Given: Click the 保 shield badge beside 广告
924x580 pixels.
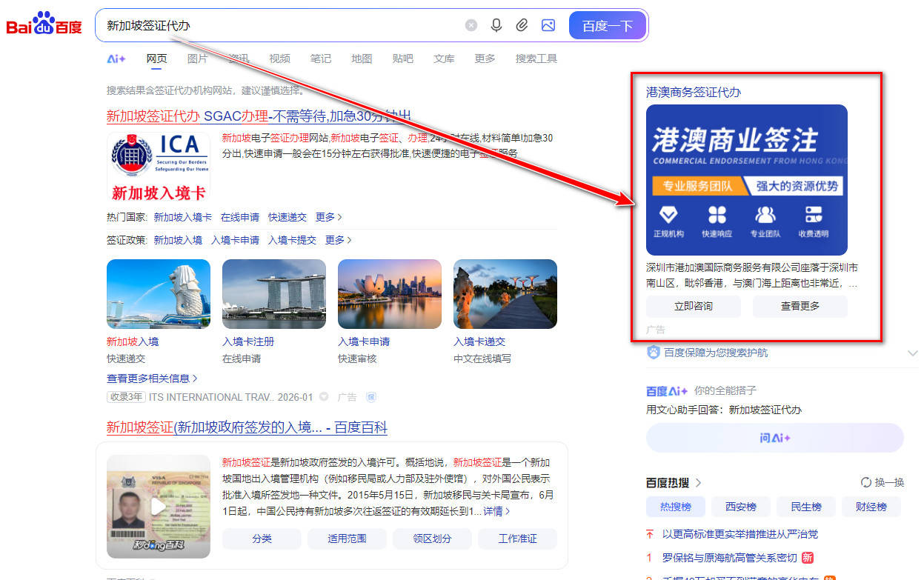Looking at the screenshot, I should click(x=371, y=397).
